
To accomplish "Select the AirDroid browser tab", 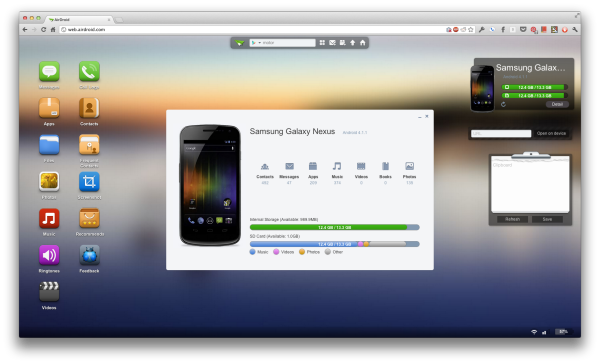I will [79, 19].
